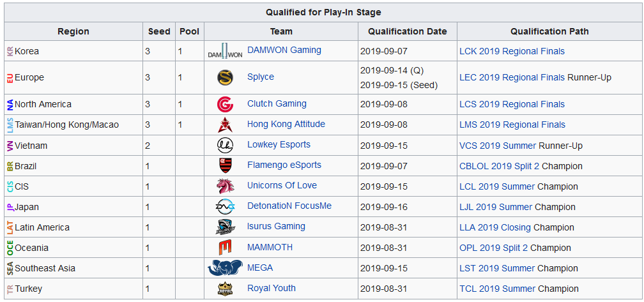Click the Royal Youth team logo
The width and height of the screenshot is (644, 302).
[225, 289]
